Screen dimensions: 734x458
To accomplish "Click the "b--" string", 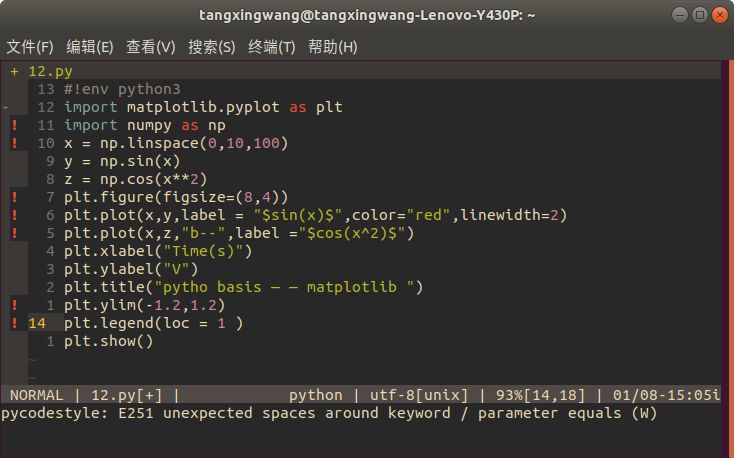I will (203, 233).
